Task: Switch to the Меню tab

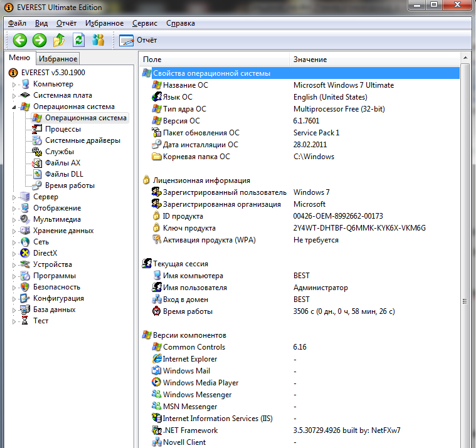Action: tap(19, 58)
